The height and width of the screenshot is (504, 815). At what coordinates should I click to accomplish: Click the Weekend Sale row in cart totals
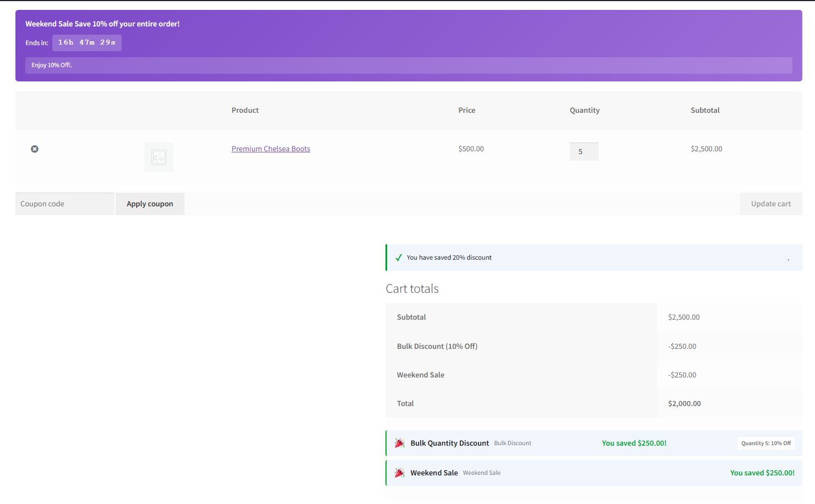point(594,375)
